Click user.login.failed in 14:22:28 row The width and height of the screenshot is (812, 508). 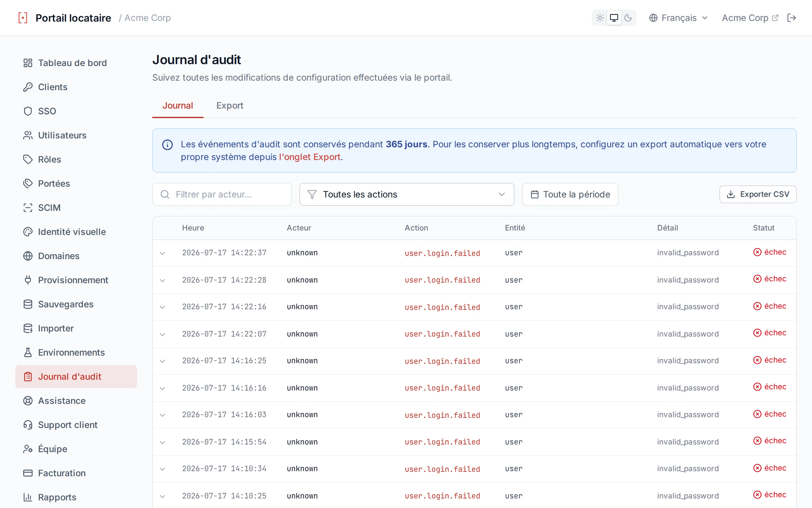tap(442, 280)
